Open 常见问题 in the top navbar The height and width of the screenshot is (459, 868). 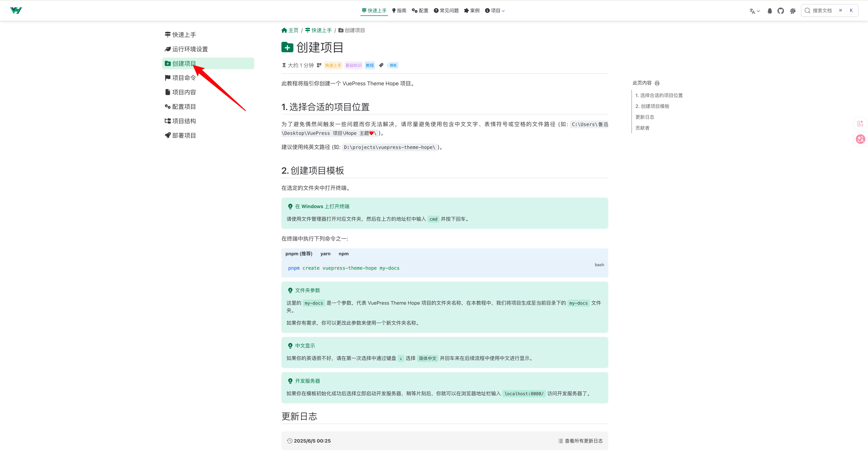(446, 11)
